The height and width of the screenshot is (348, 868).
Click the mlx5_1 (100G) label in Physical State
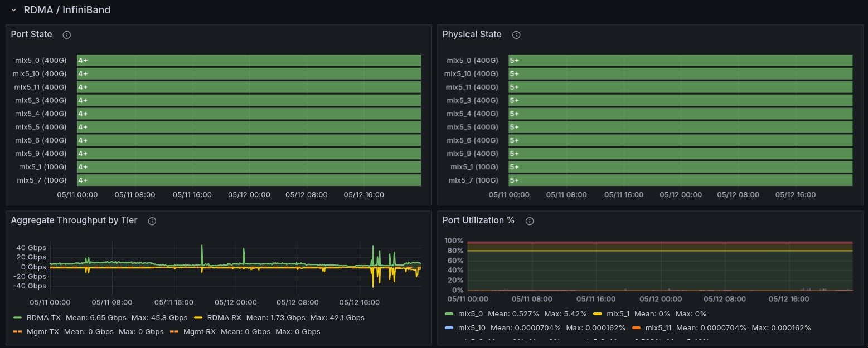474,167
